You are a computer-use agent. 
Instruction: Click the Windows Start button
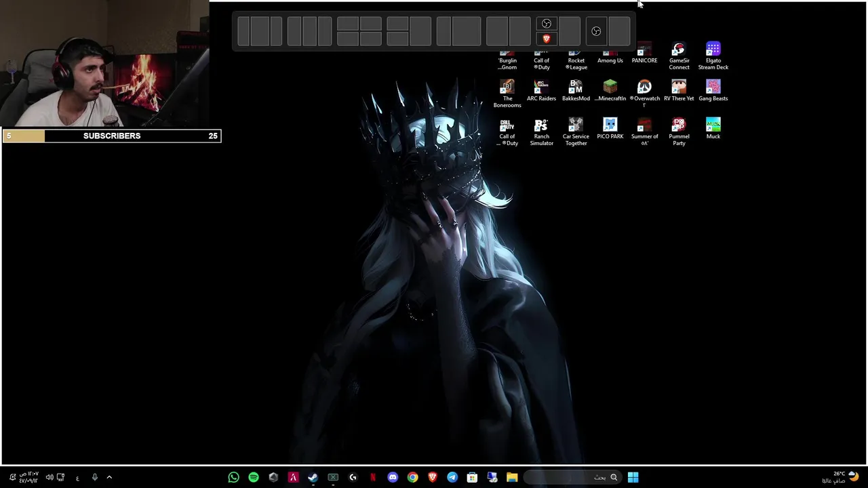(x=633, y=477)
